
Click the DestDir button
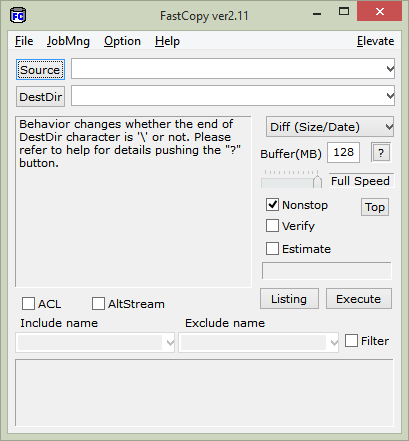(40, 97)
